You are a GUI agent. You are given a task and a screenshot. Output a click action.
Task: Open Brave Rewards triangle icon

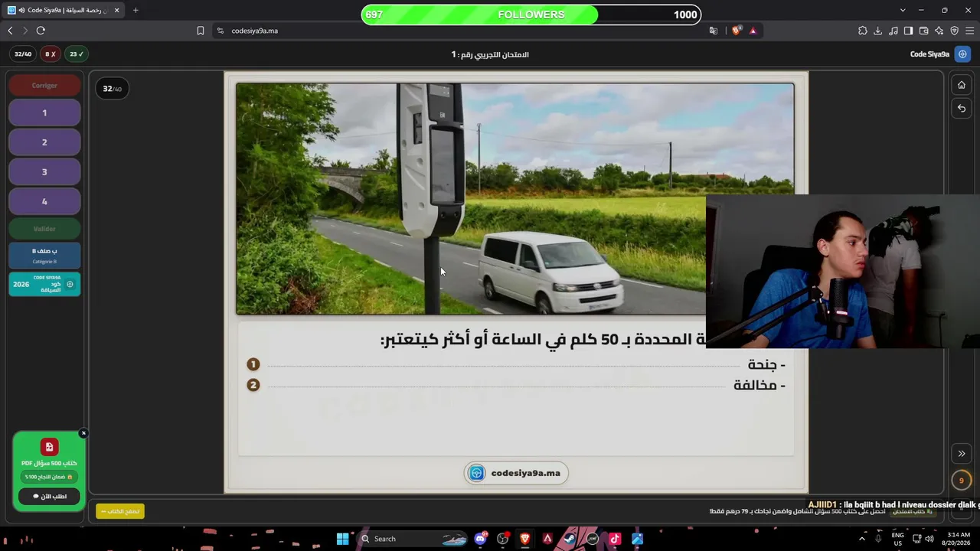(x=753, y=31)
